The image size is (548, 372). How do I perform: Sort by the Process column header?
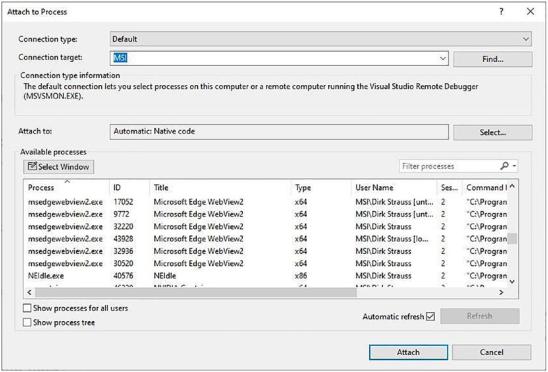point(66,188)
